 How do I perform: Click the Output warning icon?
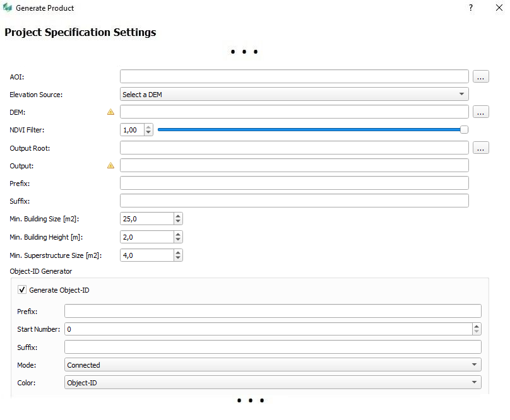111,166
